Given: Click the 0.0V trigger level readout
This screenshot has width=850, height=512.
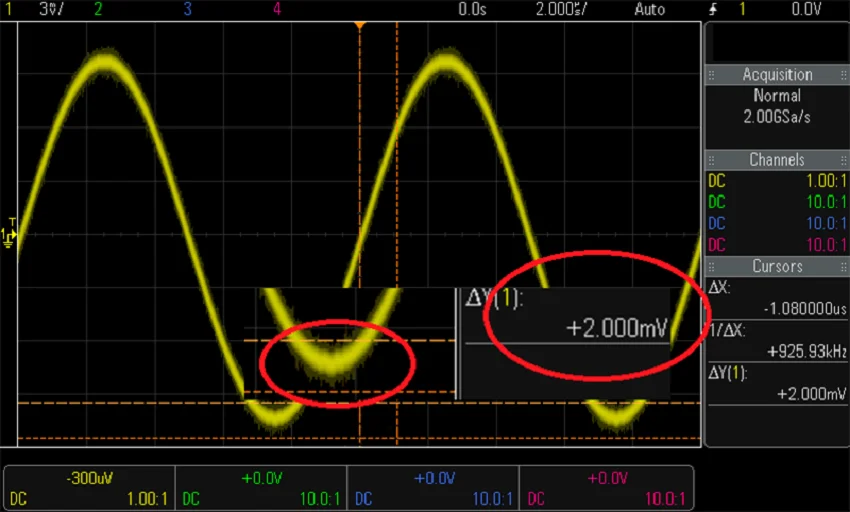Looking at the screenshot, I should (x=806, y=9).
